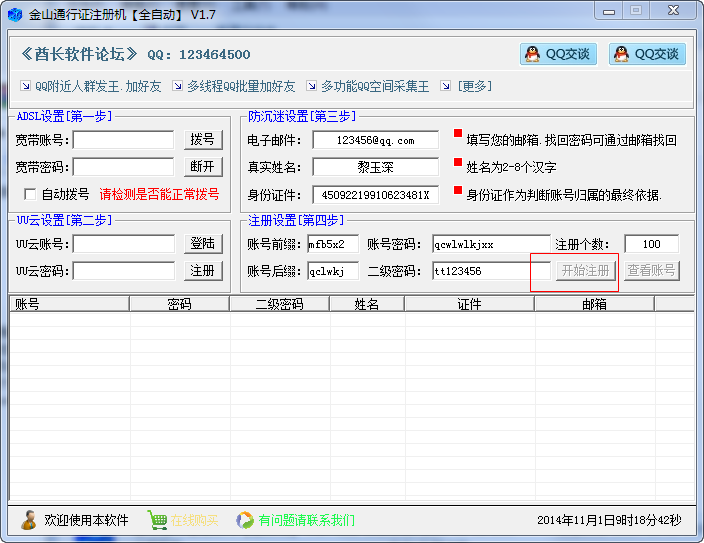Click the contact us swirl icon
This screenshot has width=704, height=543.
tap(245, 520)
